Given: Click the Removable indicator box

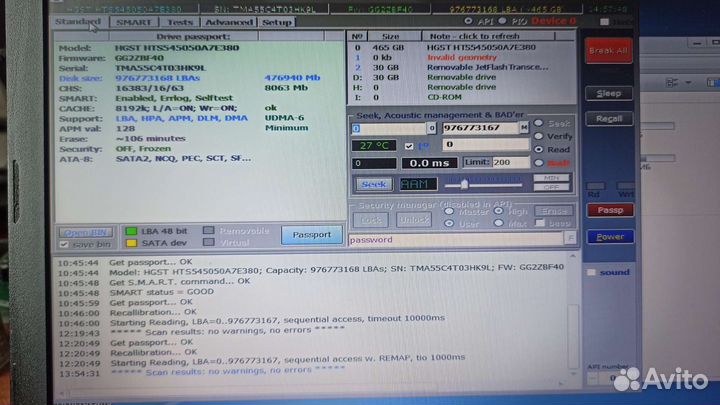Looking at the screenshot, I should 209,230.
